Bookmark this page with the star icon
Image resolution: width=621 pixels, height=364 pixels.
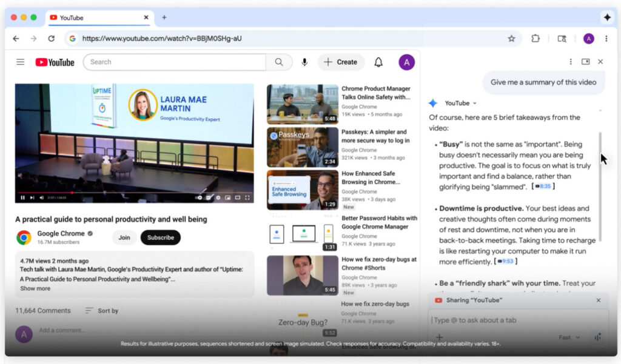(x=511, y=38)
